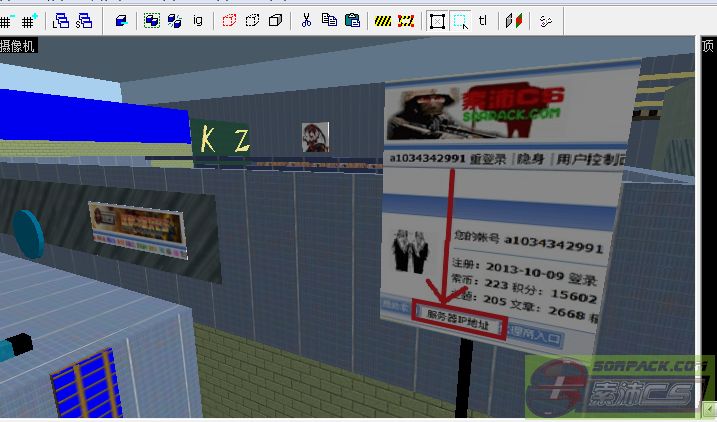This screenshot has height=422, width=717.
Task: Toggle select-by-handles square icon
Action: (437, 20)
